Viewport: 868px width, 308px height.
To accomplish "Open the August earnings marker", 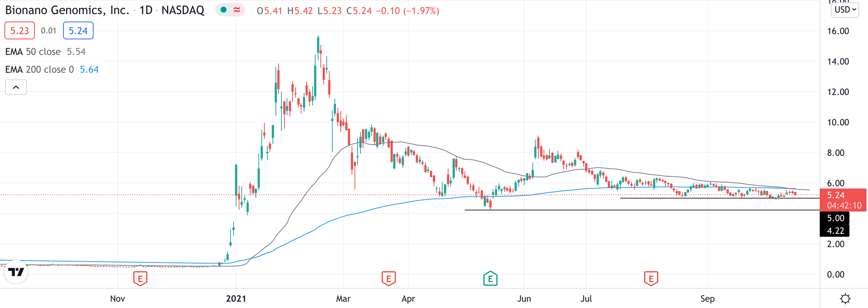I will pos(651,278).
